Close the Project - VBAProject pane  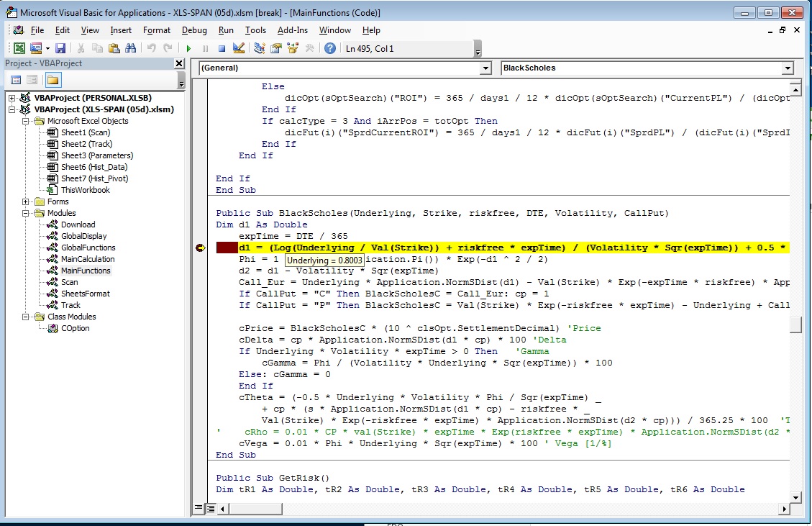[179, 63]
